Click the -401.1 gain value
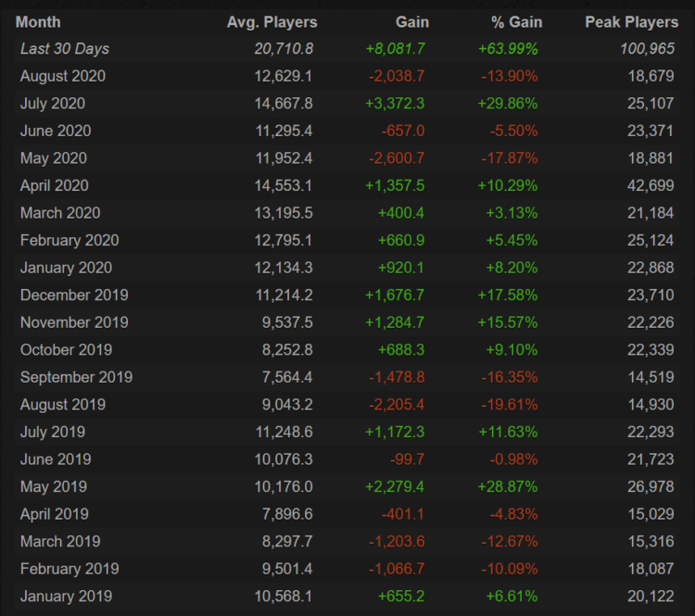 pos(403,514)
